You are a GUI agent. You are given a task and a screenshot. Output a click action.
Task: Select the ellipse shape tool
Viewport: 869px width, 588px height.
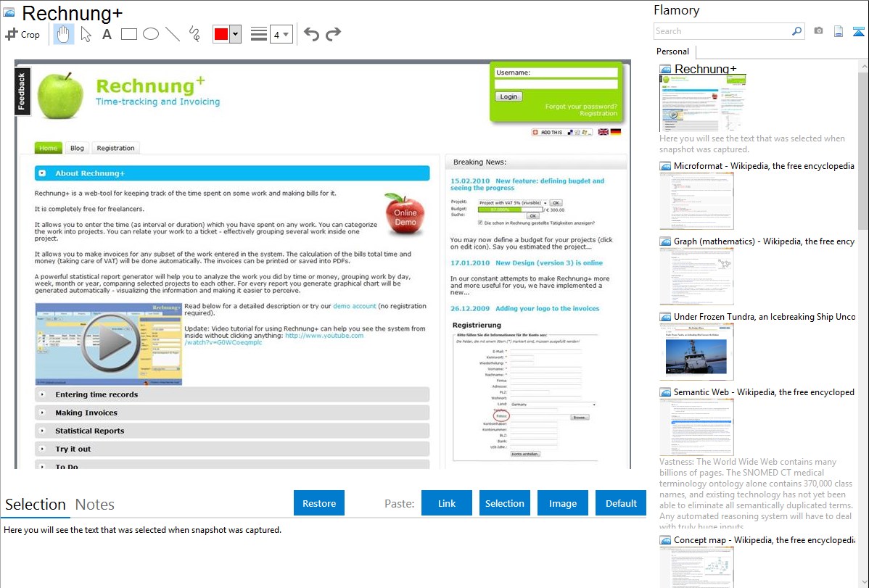(151, 34)
